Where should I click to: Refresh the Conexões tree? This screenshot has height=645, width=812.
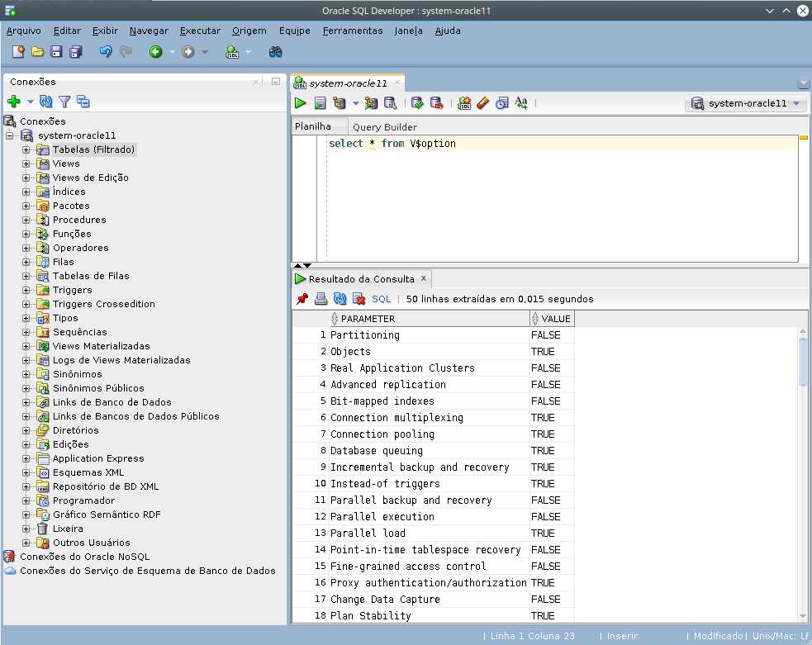[46, 102]
